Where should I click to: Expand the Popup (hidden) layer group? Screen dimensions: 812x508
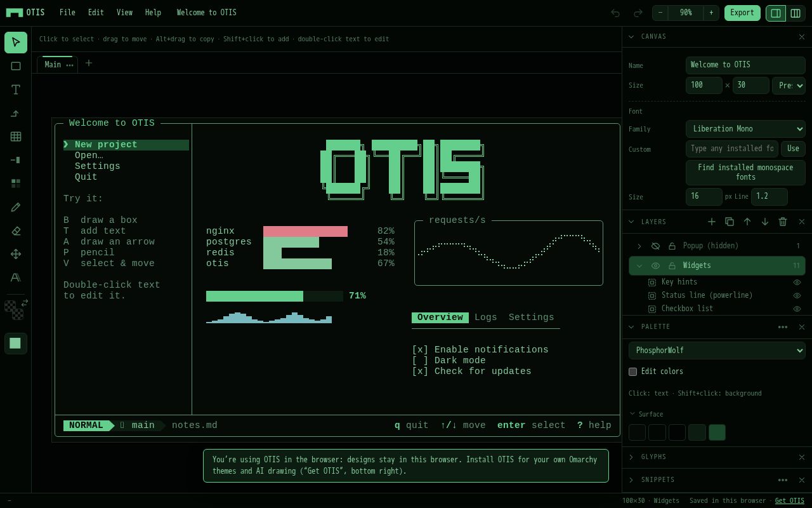tap(639, 246)
